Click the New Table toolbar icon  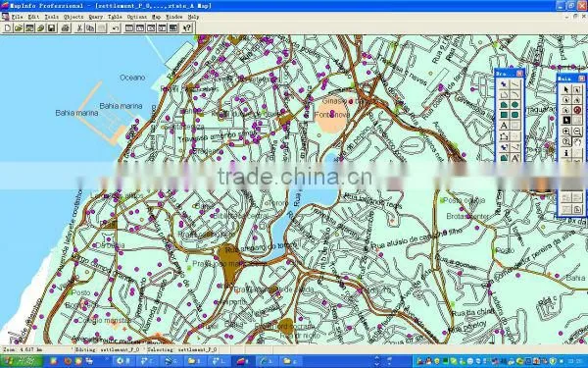[x=8, y=27]
